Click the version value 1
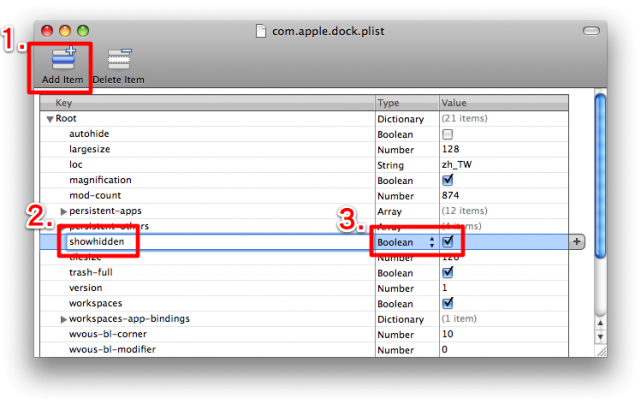This screenshot has width=640, height=404. [444, 288]
